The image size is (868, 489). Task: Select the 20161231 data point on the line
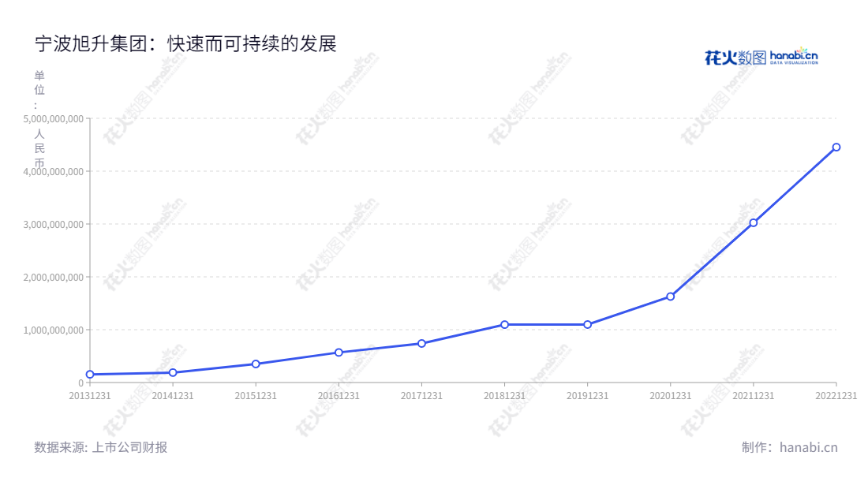[x=339, y=353]
